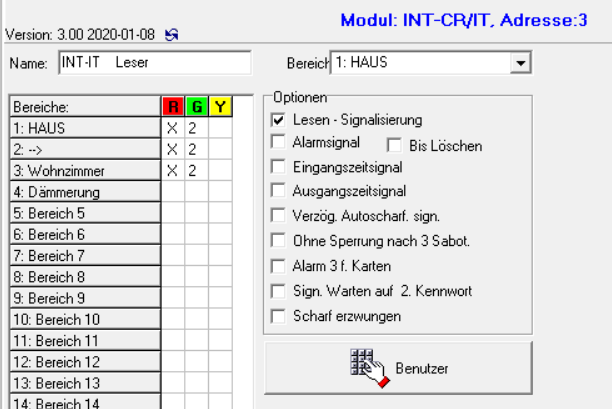612x409 pixels.
Task: Select the 10: Bereich 10 row header
Action: [85, 319]
